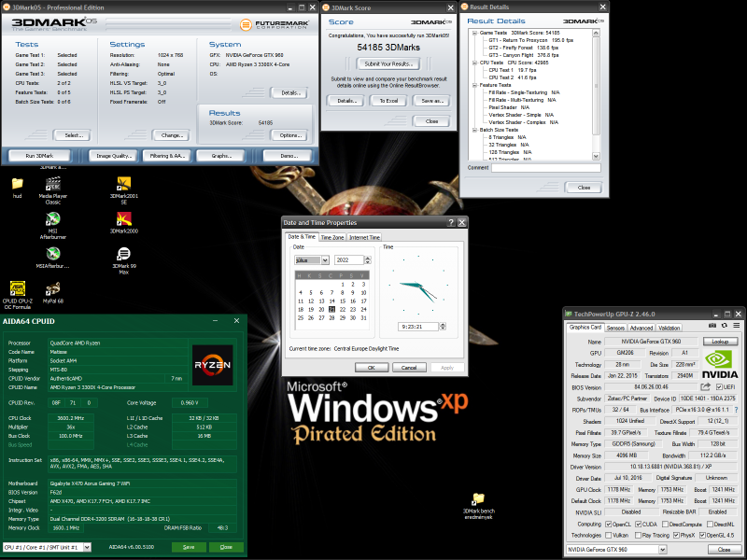Image resolution: width=747 pixels, height=560 pixels.
Task: Toggle OpenCL checkbox in GPU-Z
Action: 609,525
